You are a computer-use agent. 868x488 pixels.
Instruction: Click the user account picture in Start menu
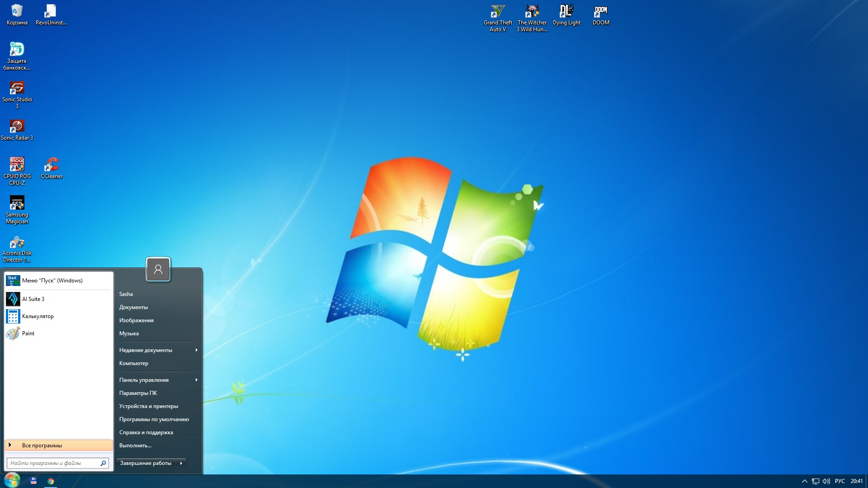[158, 269]
